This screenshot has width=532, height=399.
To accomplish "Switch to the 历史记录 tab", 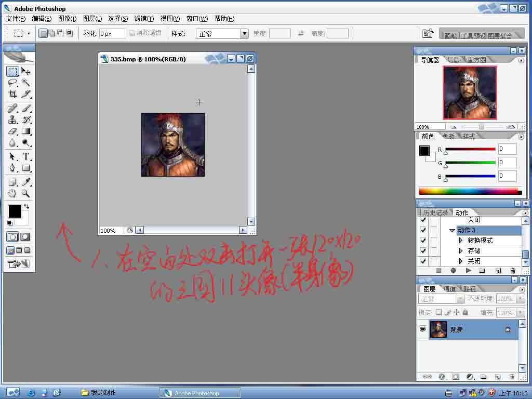I will 435,212.
